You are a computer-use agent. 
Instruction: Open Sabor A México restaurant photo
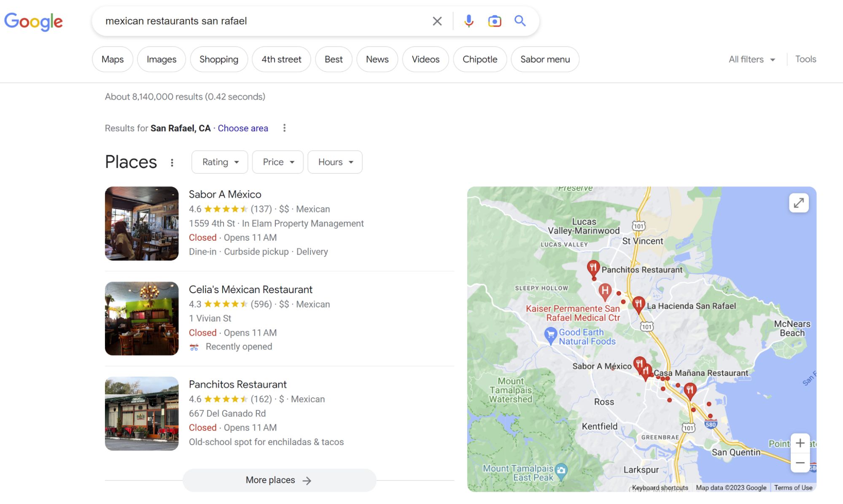(142, 224)
